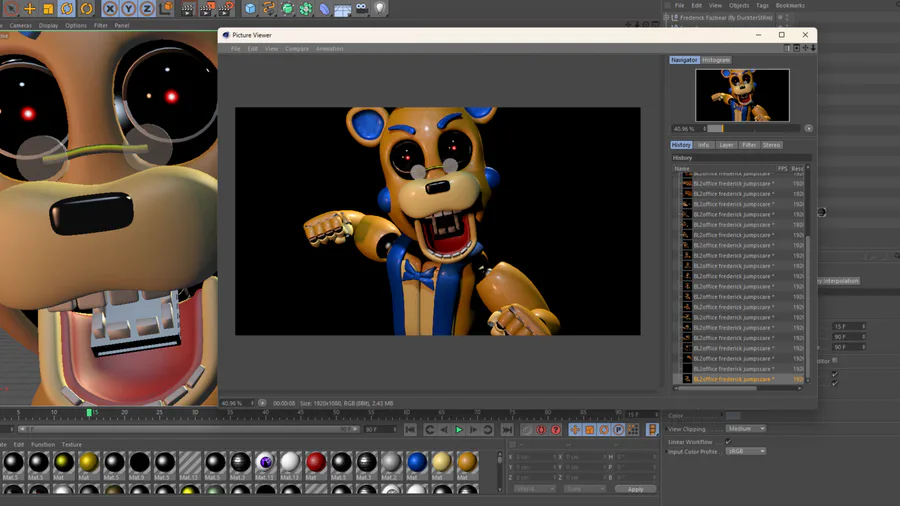Click the coordinate system cube icon

pyautogui.click(x=166, y=9)
